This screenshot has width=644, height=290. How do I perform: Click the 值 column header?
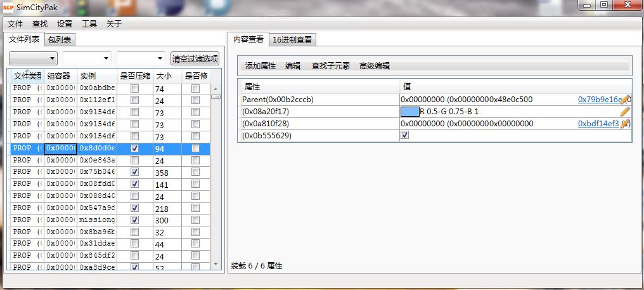(515, 86)
